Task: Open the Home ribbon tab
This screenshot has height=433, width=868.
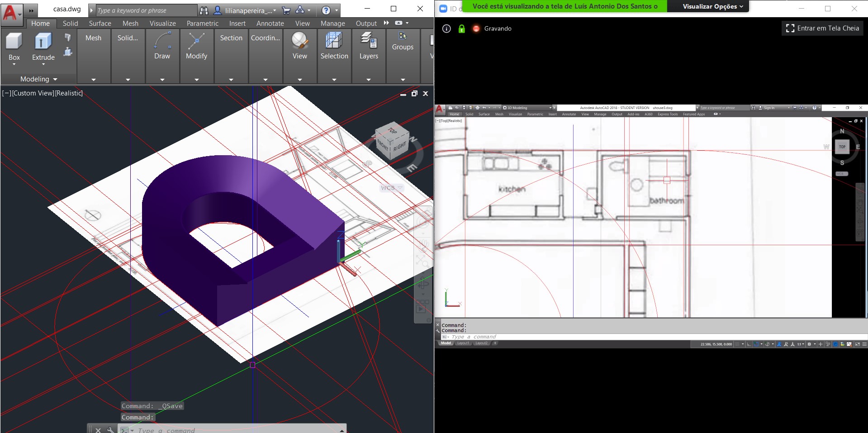Action: tap(40, 23)
